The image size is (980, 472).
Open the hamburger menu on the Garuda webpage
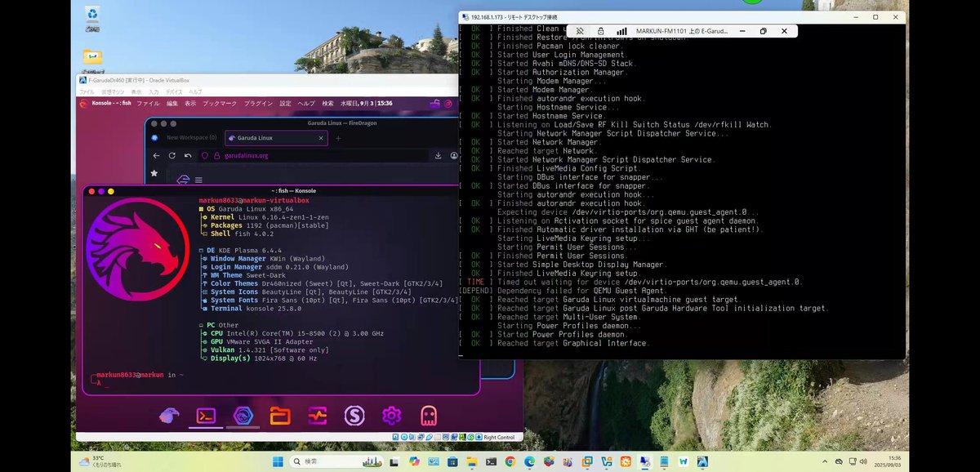pyautogui.click(x=198, y=179)
